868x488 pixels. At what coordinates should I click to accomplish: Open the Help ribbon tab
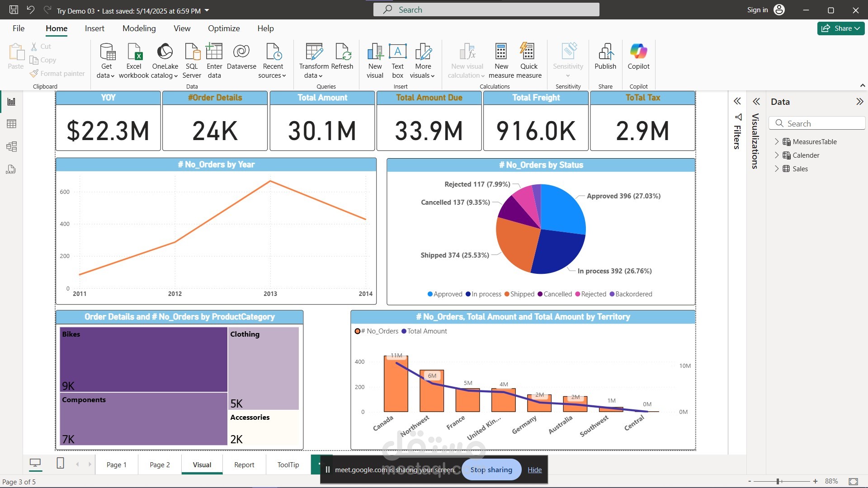(x=265, y=28)
